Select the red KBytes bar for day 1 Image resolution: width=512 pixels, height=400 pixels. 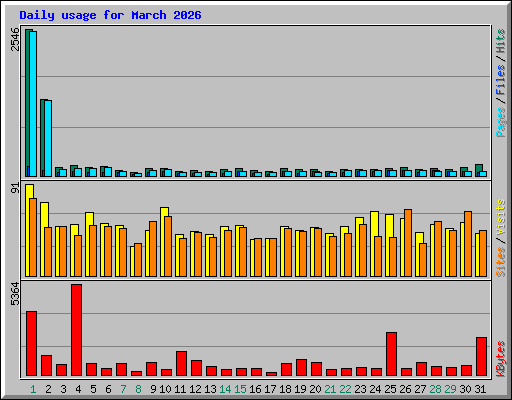[x=31, y=344]
